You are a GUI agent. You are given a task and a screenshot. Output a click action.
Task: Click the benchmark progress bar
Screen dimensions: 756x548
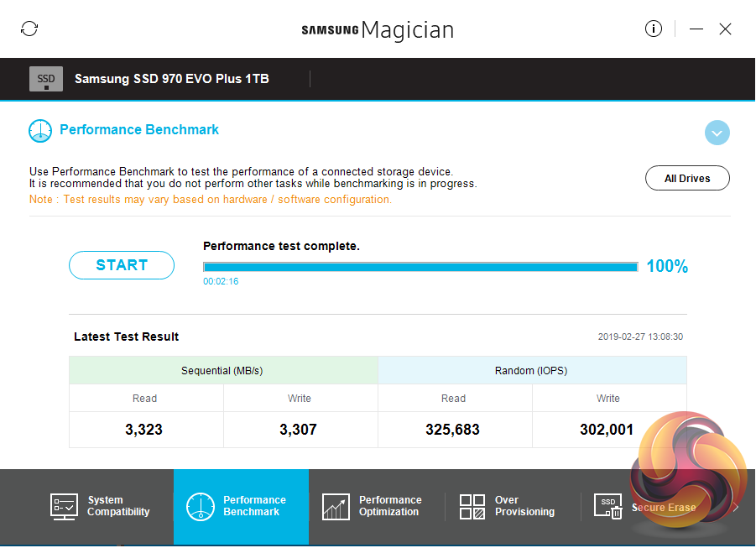click(420, 267)
